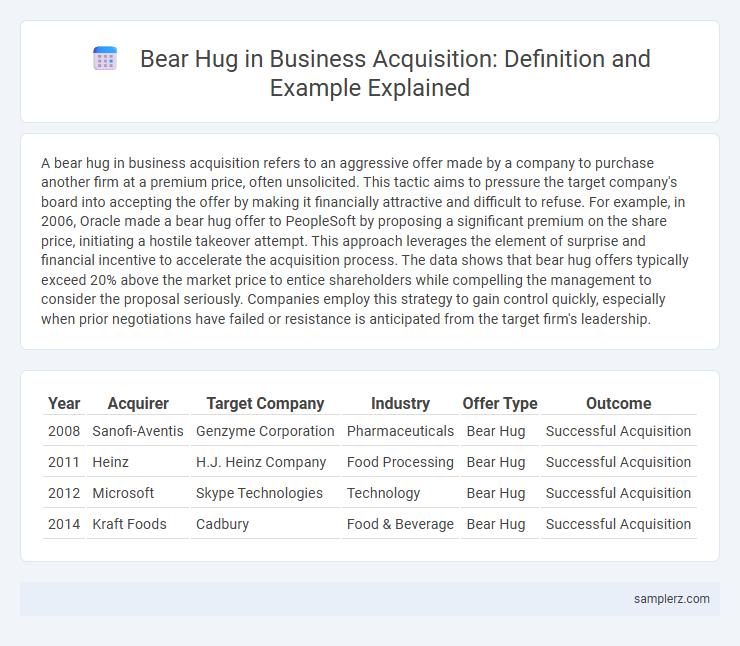Click the Skype Technologies cell
This screenshot has height=646, width=740.
(x=265, y=493)
